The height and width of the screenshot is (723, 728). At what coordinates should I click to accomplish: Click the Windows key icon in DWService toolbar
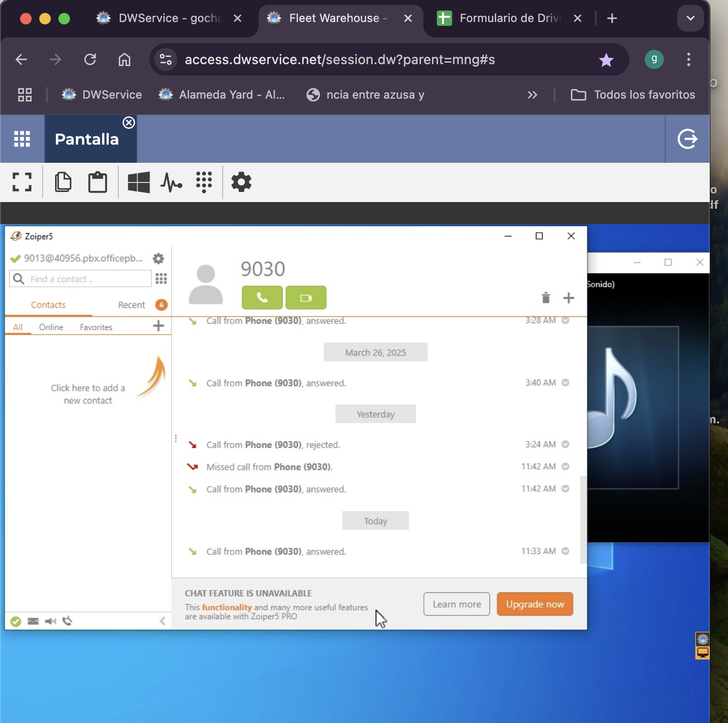pos(139,182)
